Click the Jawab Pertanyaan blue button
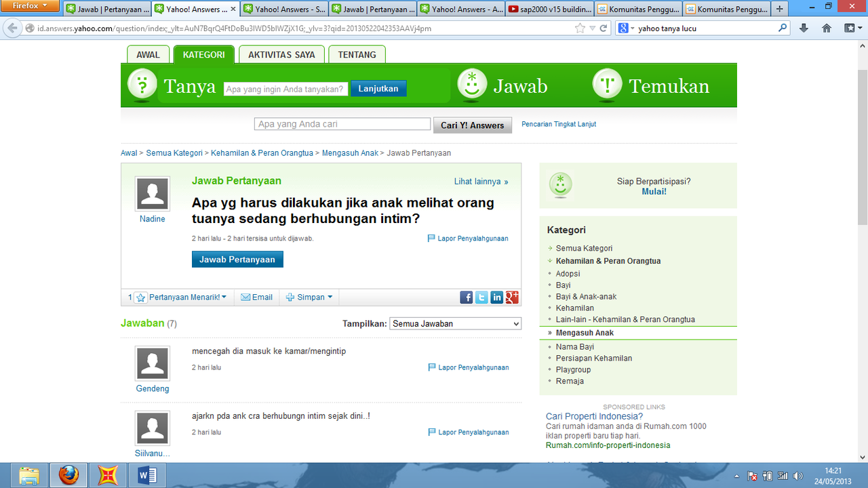Image resolution: width=868 pixels, height=488 pixels. (x=237, y=260)
